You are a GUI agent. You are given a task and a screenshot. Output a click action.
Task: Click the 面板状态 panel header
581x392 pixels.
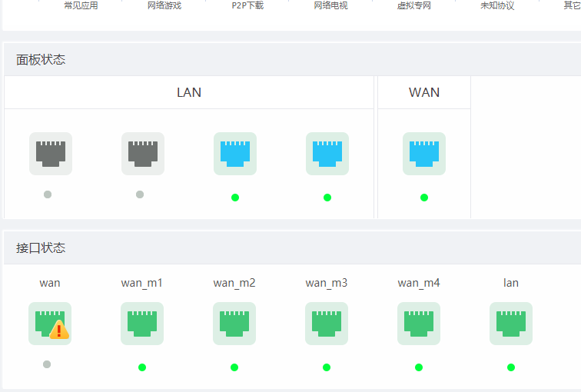(41, 60)
